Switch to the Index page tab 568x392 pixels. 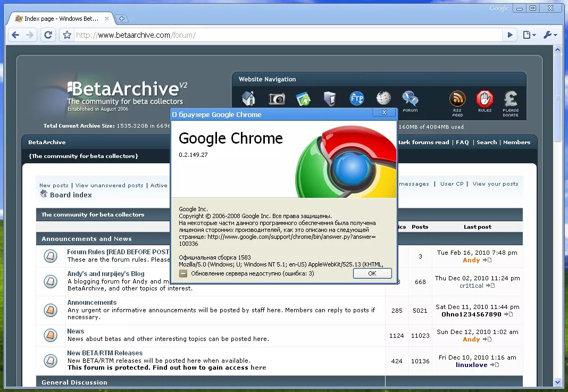coord(62,19)
